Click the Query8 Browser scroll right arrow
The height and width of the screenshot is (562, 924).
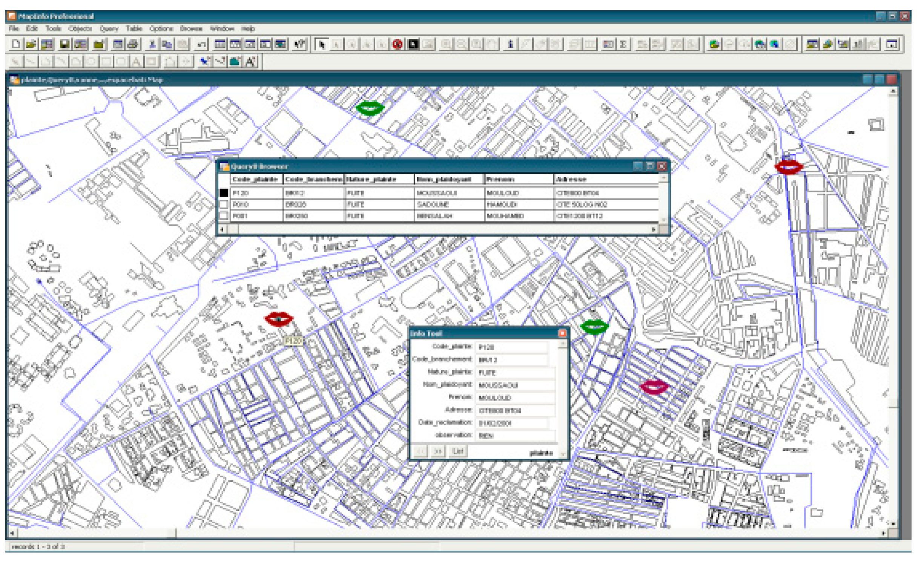click(654, 229)
